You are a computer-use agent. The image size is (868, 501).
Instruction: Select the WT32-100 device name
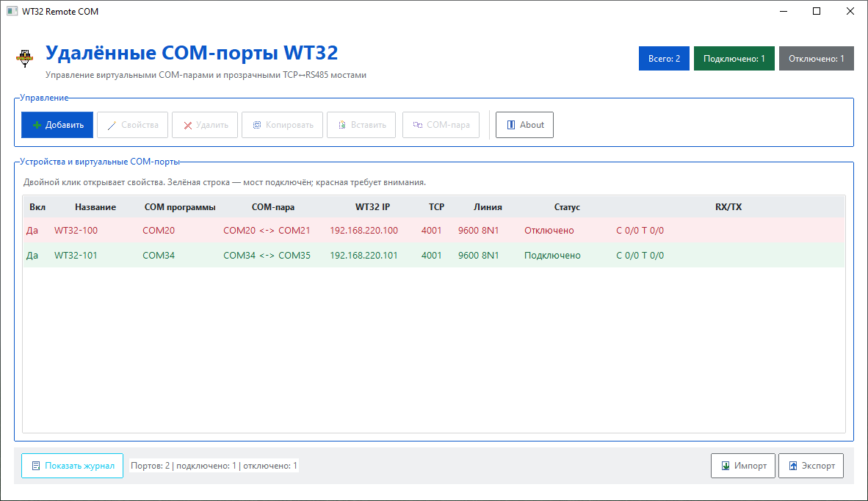click(x=76, y=230)
